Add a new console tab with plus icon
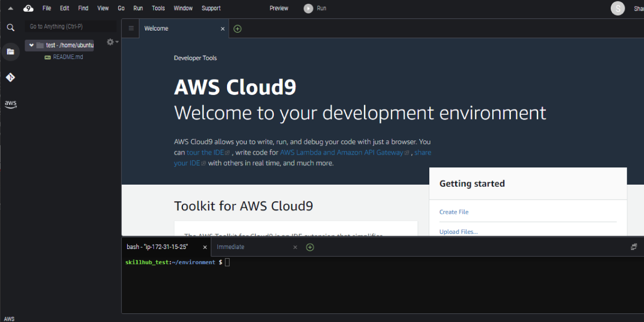This screenshot has width=644, height=322. (310, 247)
